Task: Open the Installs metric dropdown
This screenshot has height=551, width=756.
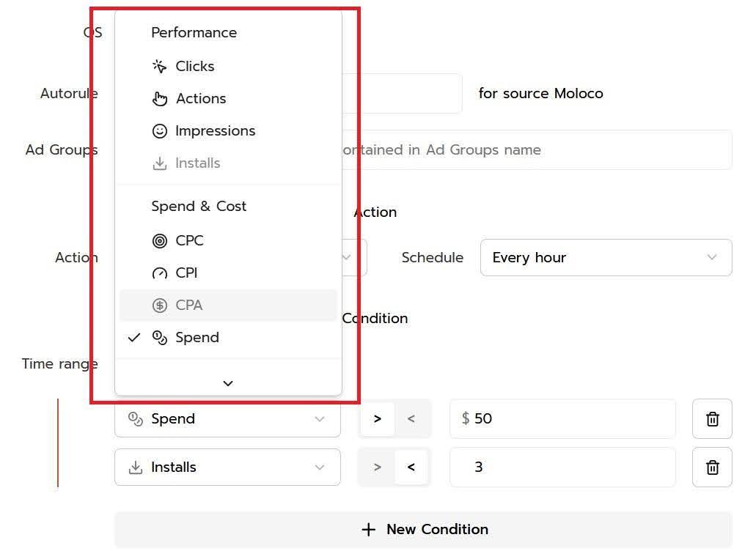Action: click(227, 467)
